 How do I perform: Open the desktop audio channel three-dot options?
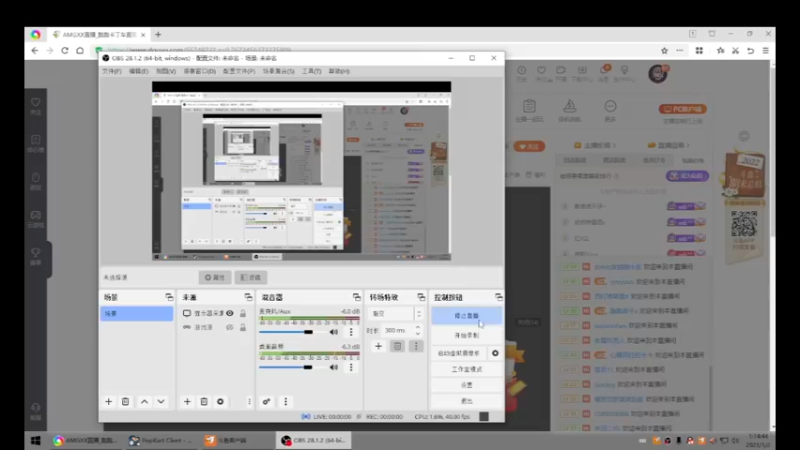[x=351, y=367]
